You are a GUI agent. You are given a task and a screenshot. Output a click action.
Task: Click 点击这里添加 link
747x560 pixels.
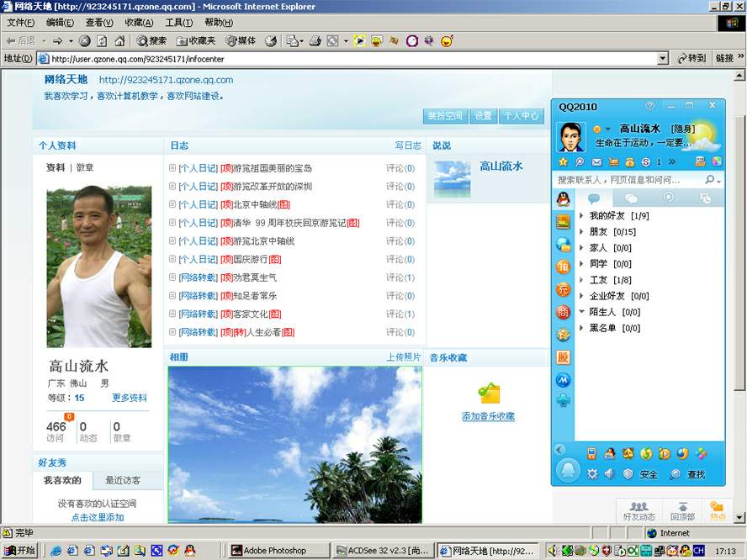pyautogui.click(x=98, y=517)
